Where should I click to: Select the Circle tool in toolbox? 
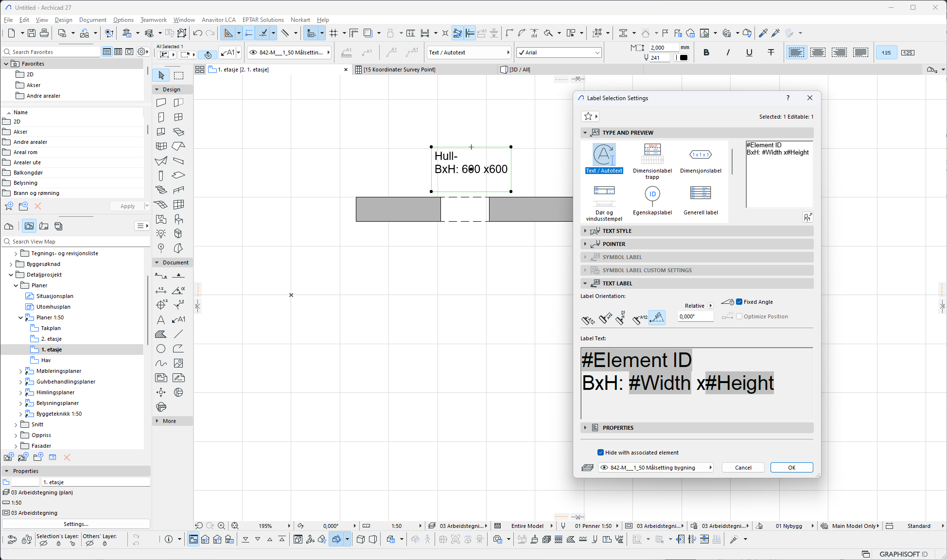pyautogui.click(x=161, y=349)
